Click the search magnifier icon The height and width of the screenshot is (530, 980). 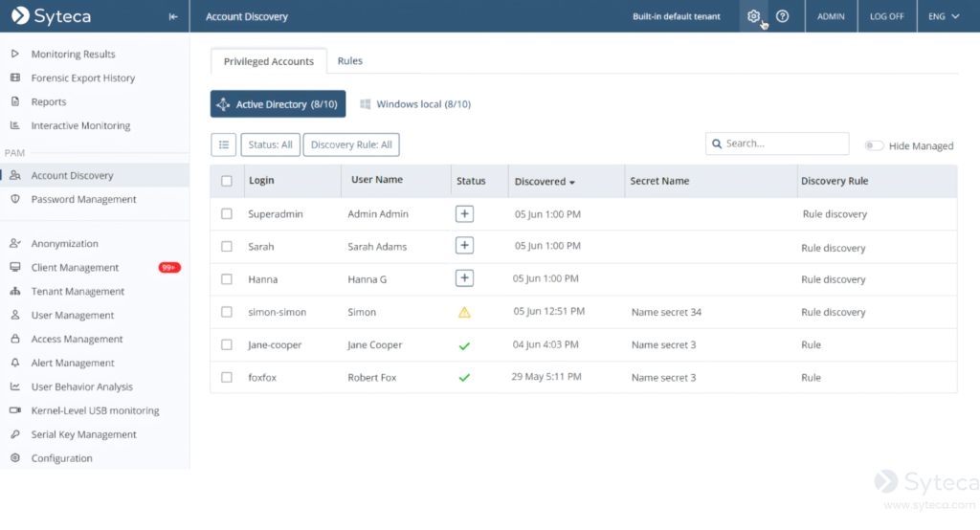point(717,144)
